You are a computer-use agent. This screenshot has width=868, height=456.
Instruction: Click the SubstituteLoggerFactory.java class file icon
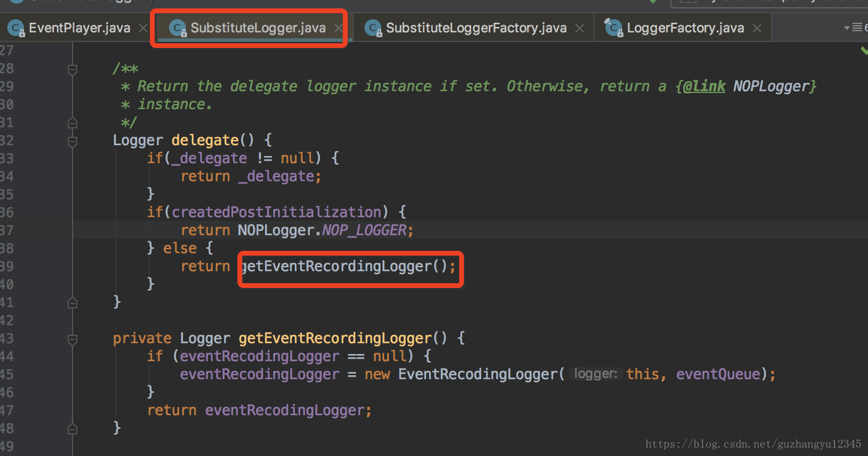[373, 28]
